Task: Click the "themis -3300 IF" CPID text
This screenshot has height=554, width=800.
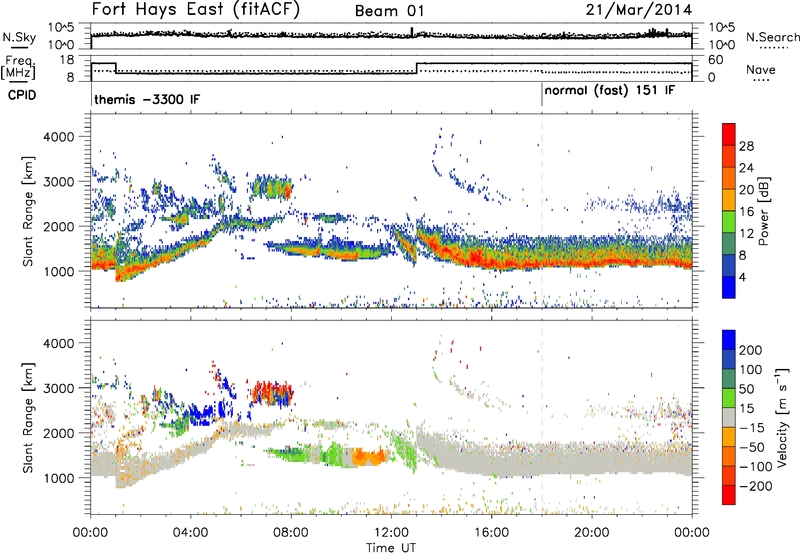Action: (147, 99)
